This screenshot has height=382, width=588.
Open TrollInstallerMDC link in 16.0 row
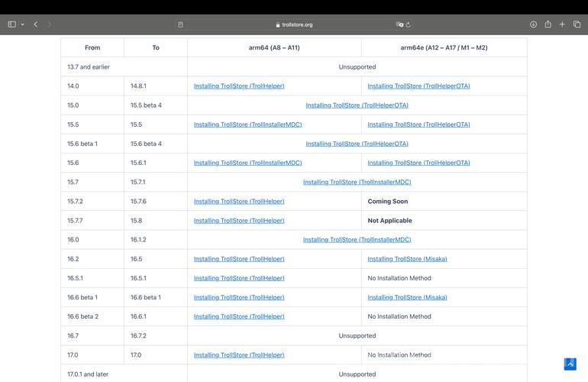tap(357, 239)
